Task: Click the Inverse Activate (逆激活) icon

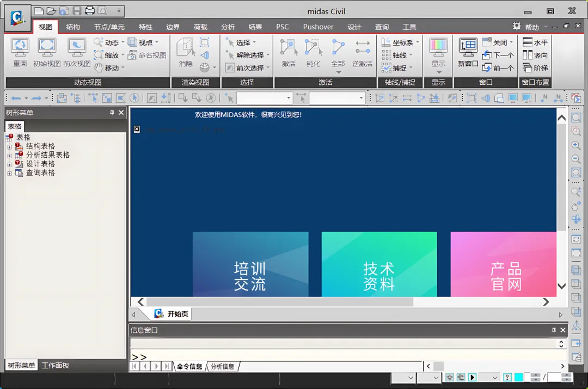Action: (362, 52)
